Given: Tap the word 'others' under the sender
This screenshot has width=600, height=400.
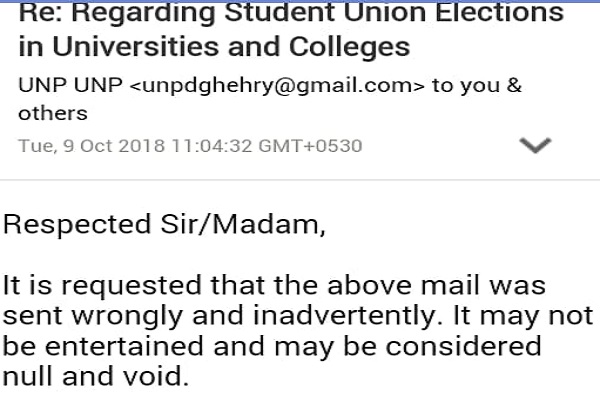Looking at the screenshot, I should point(53,113).
